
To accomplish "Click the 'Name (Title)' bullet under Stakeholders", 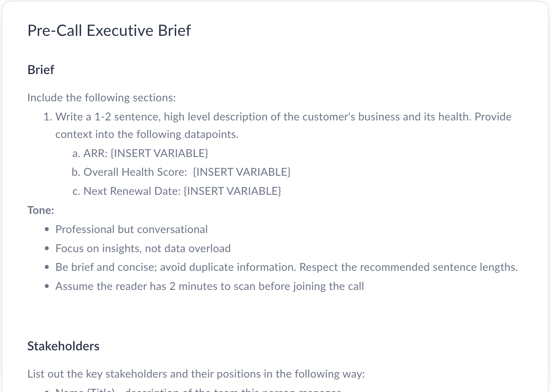I will [198, 389].
